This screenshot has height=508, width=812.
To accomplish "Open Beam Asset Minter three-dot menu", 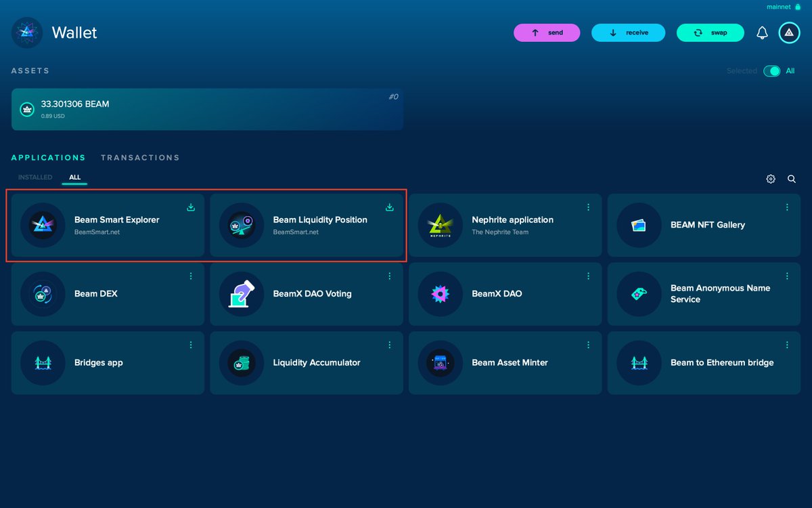I will click(x=589, y=345).
